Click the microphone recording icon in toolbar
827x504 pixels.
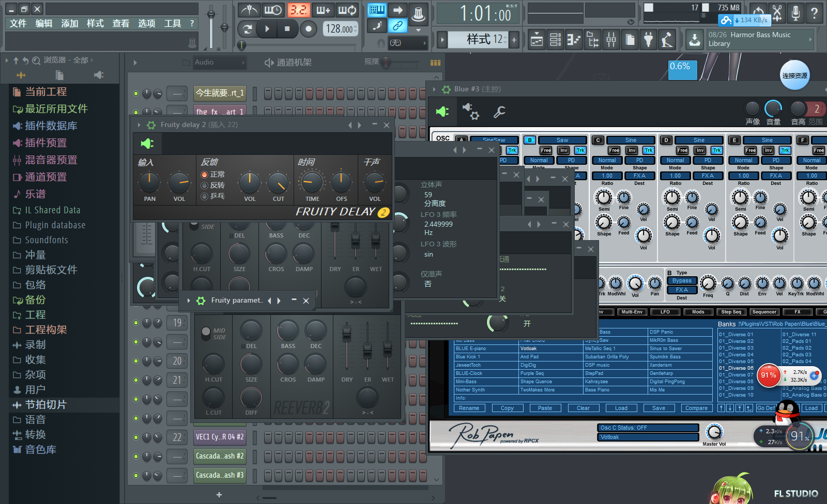(795, 13)
